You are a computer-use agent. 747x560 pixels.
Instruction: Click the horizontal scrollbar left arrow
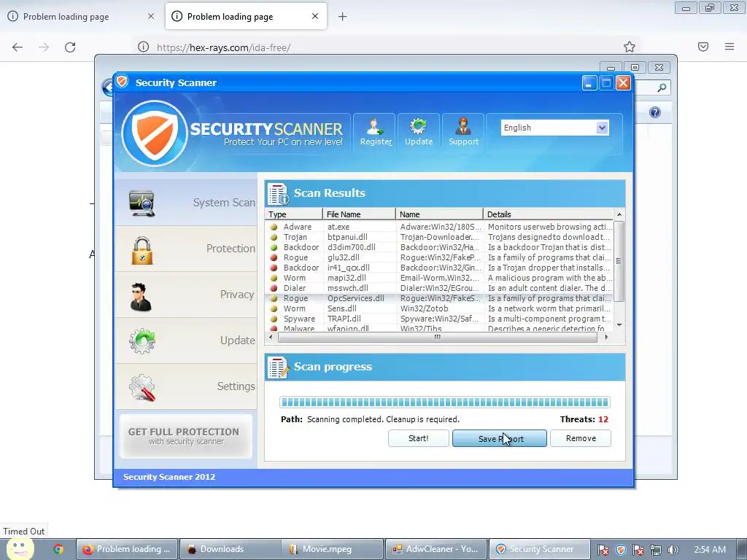click(271, 337)
